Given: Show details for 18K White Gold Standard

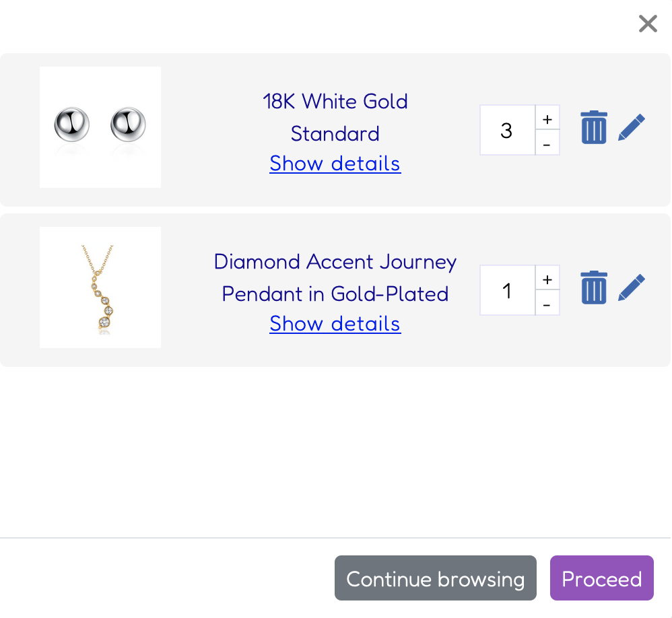Looking at the screenshot, I should pyautogui.click(x=335, y=164).
